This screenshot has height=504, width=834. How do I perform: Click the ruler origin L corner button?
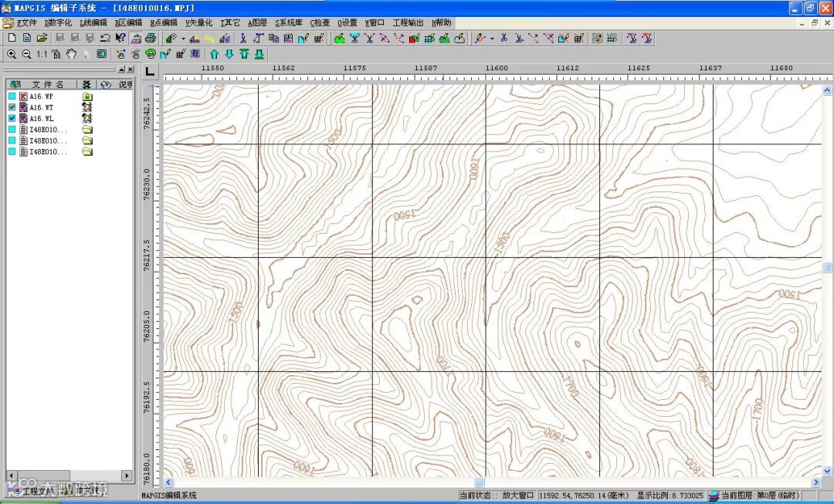tap(150, 71)
